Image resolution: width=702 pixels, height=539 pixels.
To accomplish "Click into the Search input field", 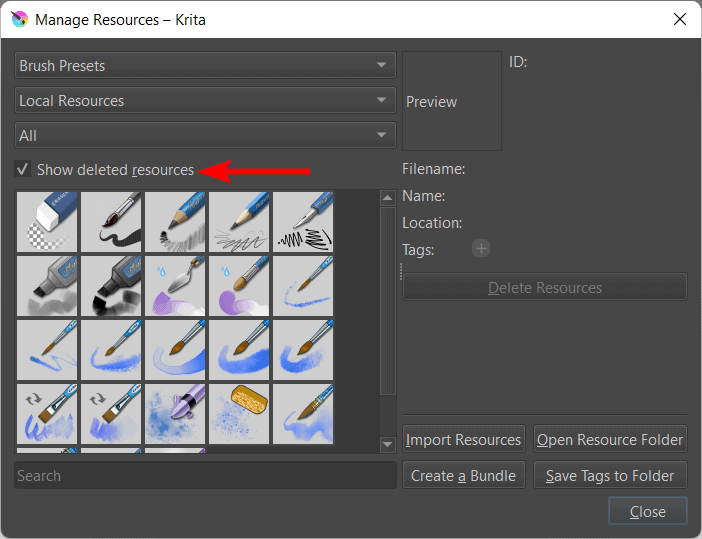I will pos(205,476).
